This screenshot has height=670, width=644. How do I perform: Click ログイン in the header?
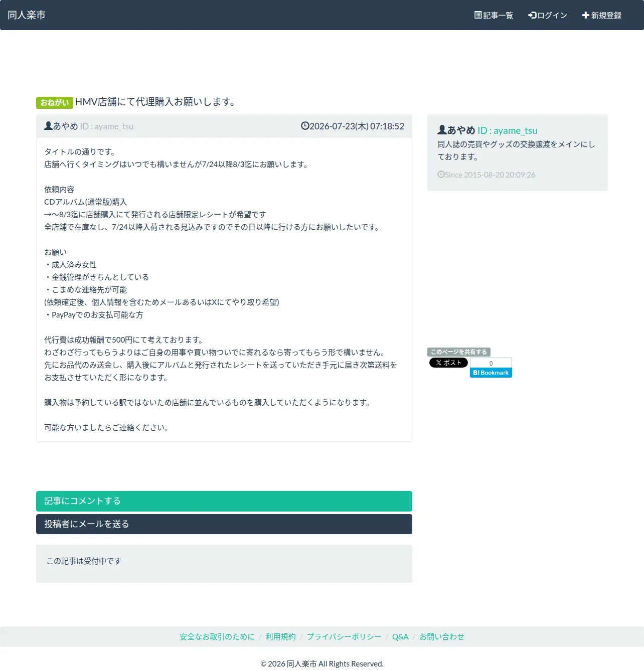pyautogui.click(x=548, y=15)
